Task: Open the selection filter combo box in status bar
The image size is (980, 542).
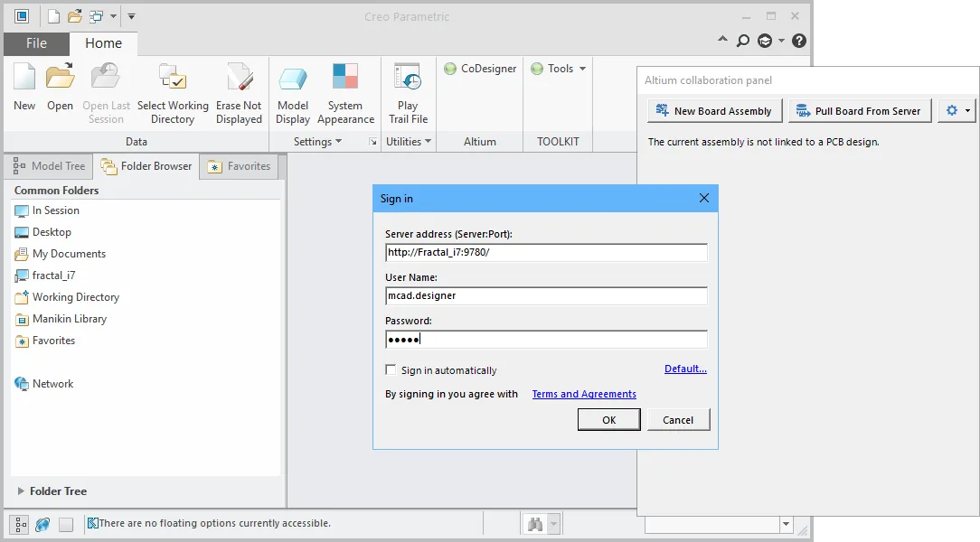Action: pyautogui.click(x=719, y=524)
